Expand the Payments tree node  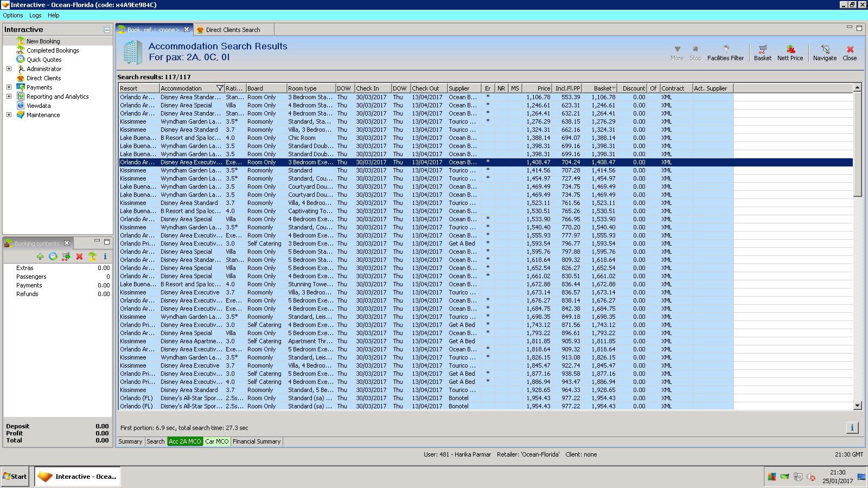pyautogui.click(x=9, y=87)
